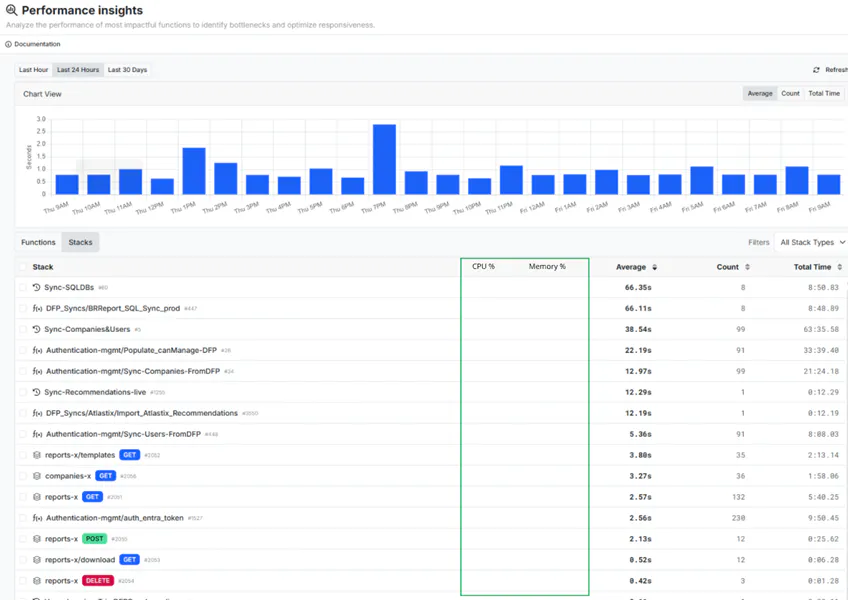
Task: Show the Count chart view
Action: click(791, 94)
